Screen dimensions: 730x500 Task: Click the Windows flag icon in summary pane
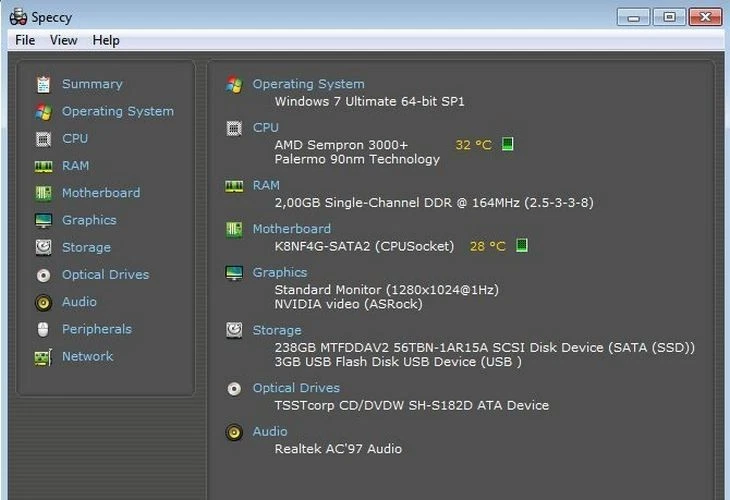click(x=234, y=85)
